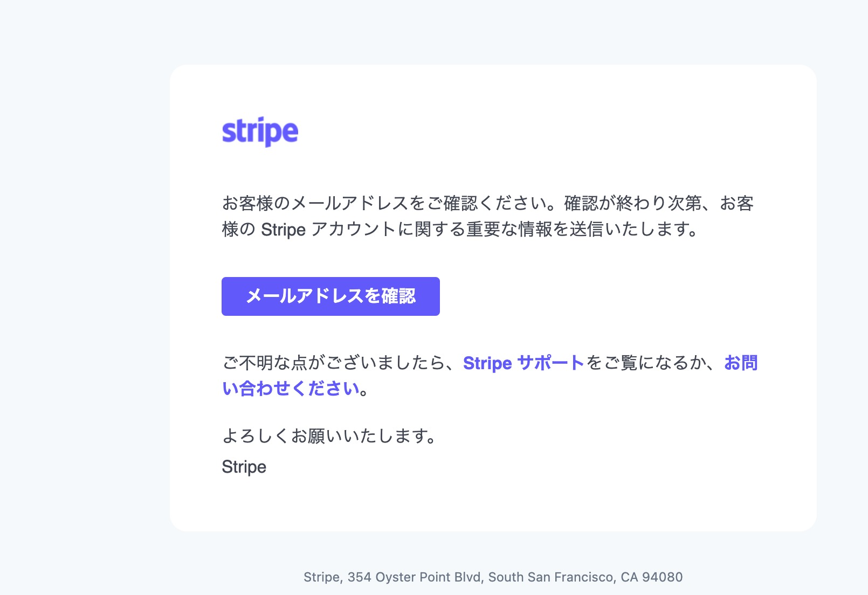Click the CA 94080 zip code
The height and width of the screenshot is (595, 868).
coord(651,577)
